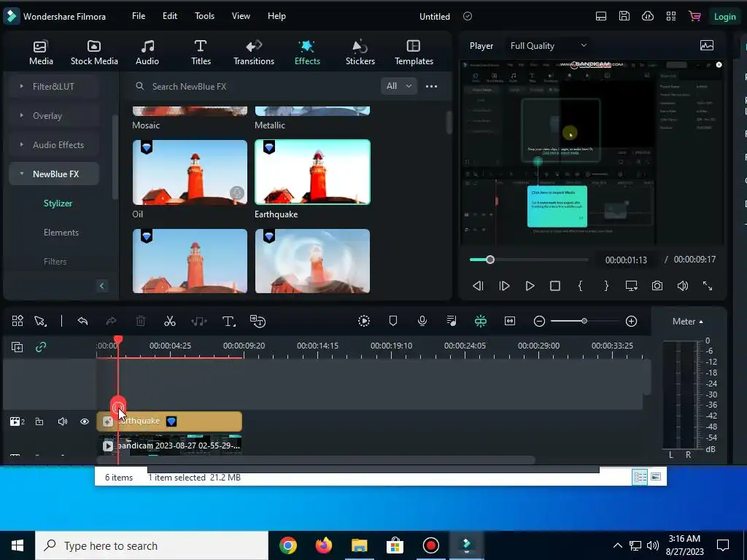Screen dimensions: 747x560
Task: Click the add text tool in timeline toolbar
Action: 228,322
